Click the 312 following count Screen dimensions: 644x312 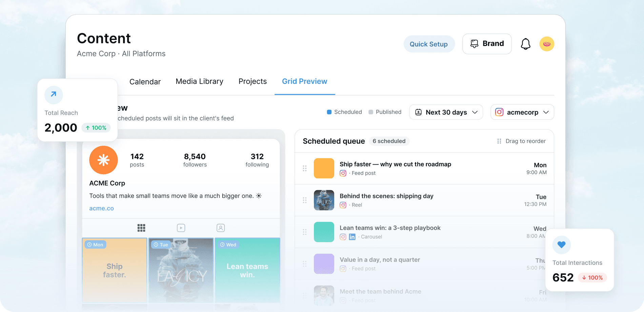tap(257, 160)
